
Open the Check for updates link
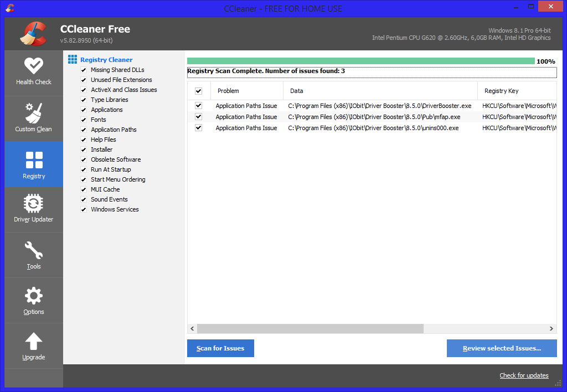[524, 375]
